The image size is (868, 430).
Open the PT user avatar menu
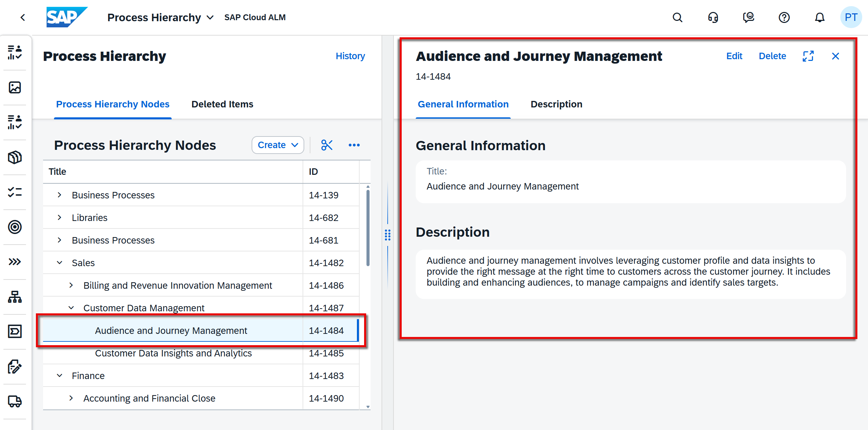coord(851,17)
